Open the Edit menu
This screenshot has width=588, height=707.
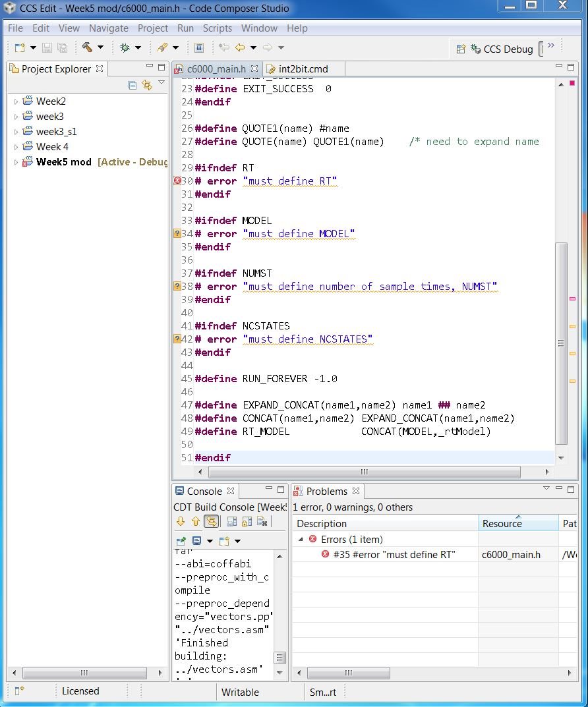41,28
